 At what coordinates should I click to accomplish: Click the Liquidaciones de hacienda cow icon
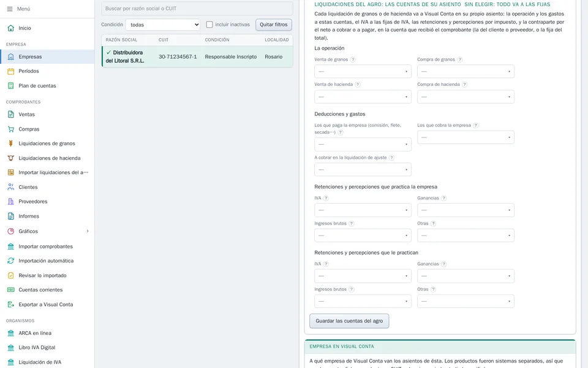tap(11, 158)
